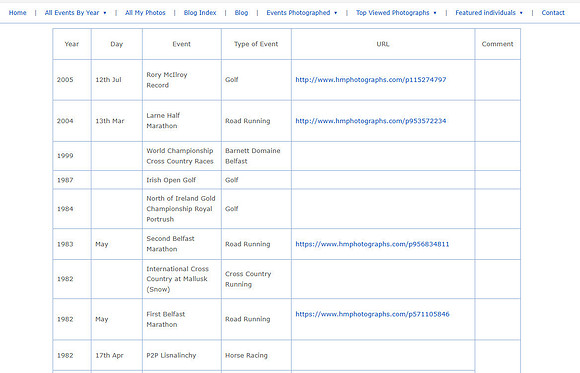This screenshot has height=373, width=580.
Task: Click the 2005 year cell
Action: [x=72, y=80]
